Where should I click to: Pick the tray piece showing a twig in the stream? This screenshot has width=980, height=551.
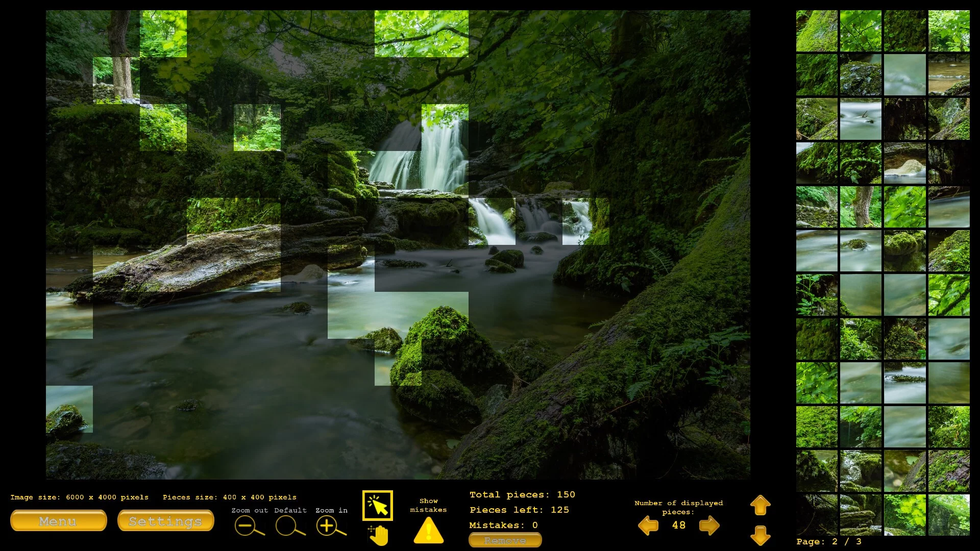pos(861,119)
